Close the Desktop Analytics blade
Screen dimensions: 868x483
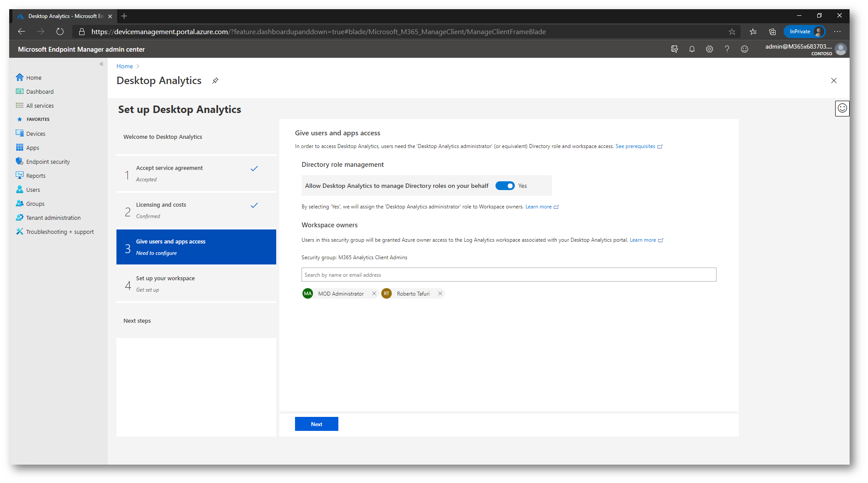[x=833, y=81]
